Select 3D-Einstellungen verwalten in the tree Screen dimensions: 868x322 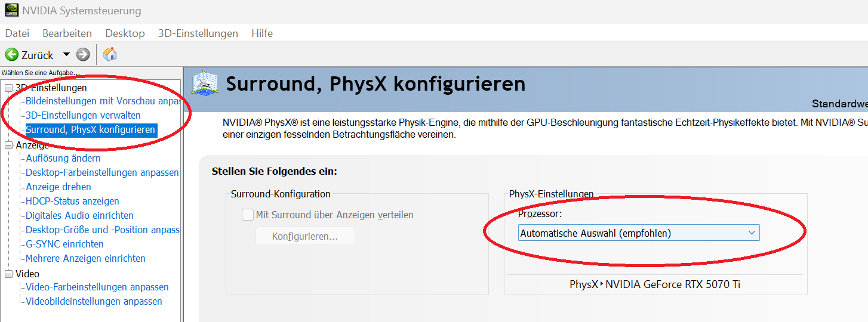click(x=83, y=115)
